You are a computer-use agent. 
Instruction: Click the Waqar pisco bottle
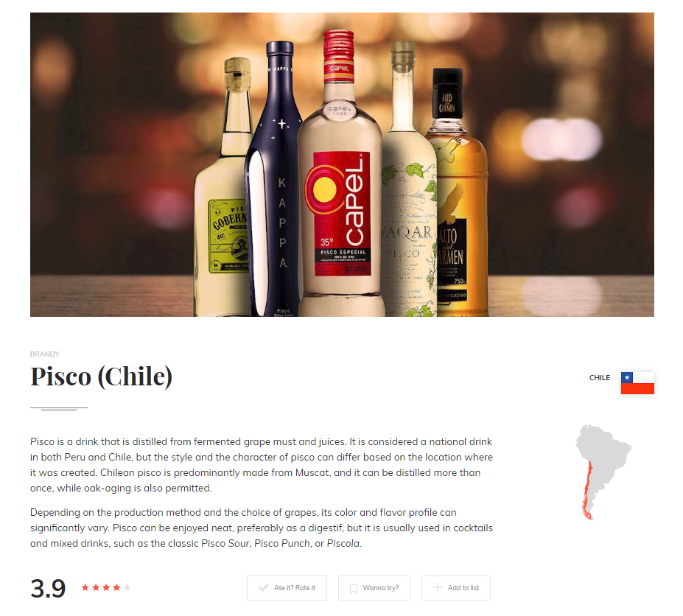(x=409, y=178)
